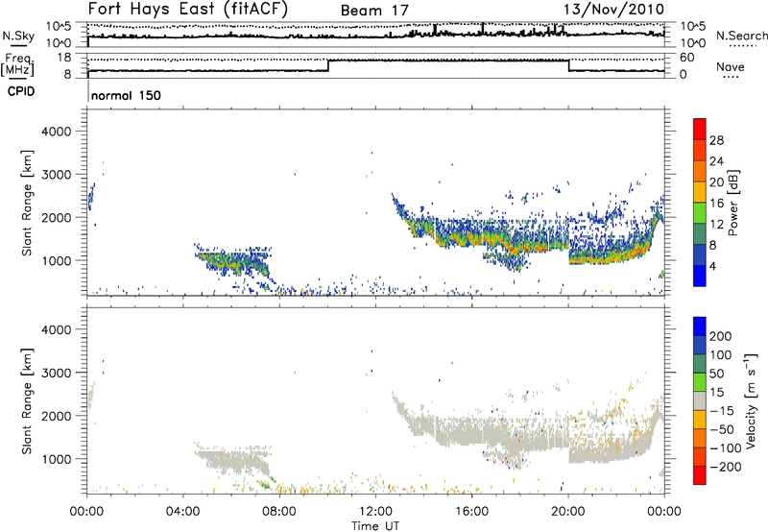Click the "N.Search" legend label
768x532 pixels.
(741, 36)
